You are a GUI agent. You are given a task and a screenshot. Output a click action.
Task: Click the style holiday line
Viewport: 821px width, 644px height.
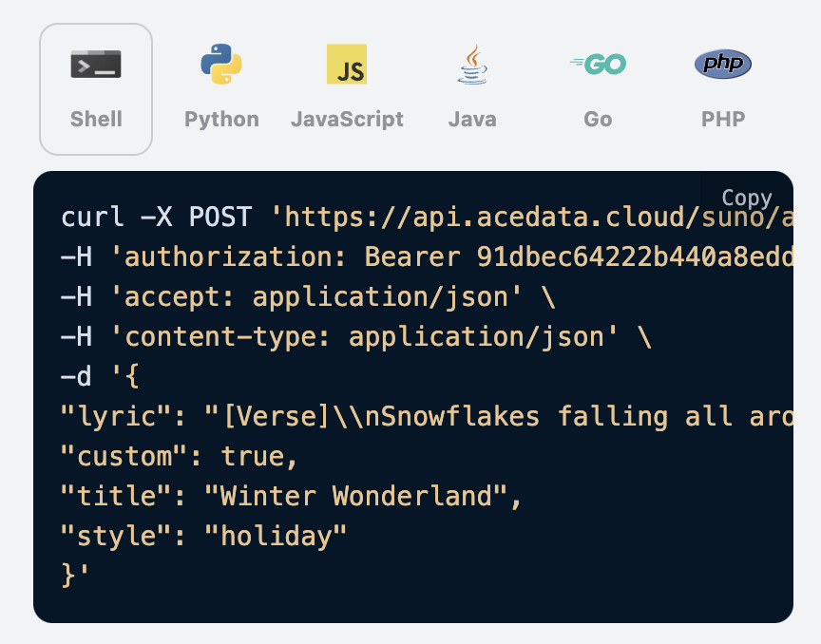pos(203,536)
